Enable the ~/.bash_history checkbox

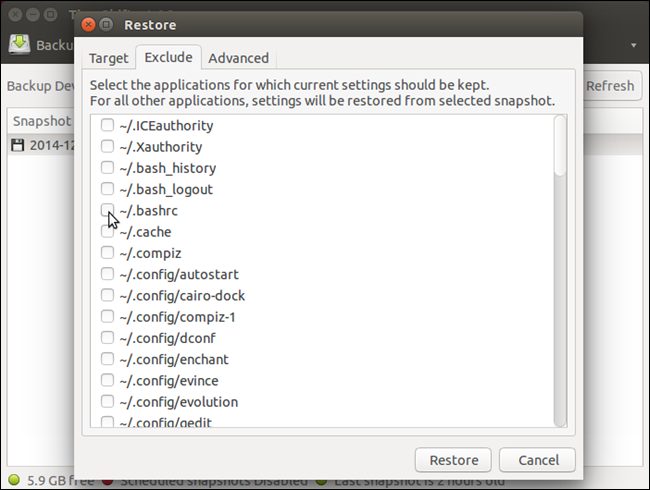click(107, 167)
